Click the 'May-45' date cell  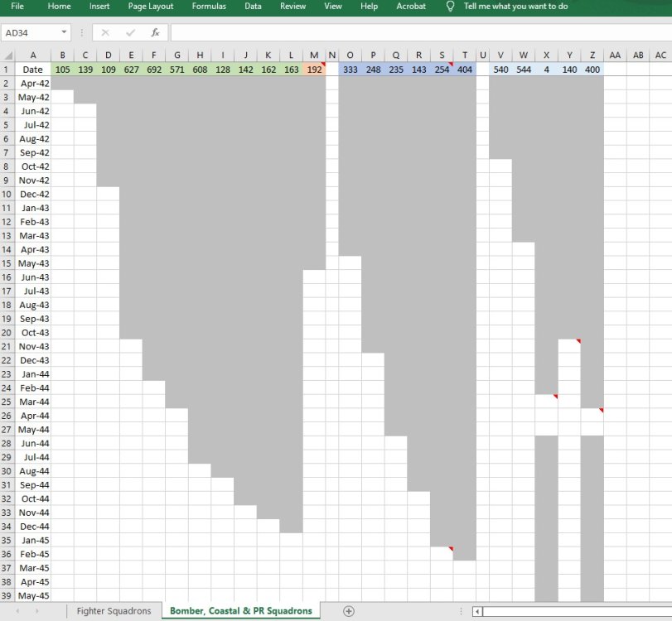click(32, 595)
